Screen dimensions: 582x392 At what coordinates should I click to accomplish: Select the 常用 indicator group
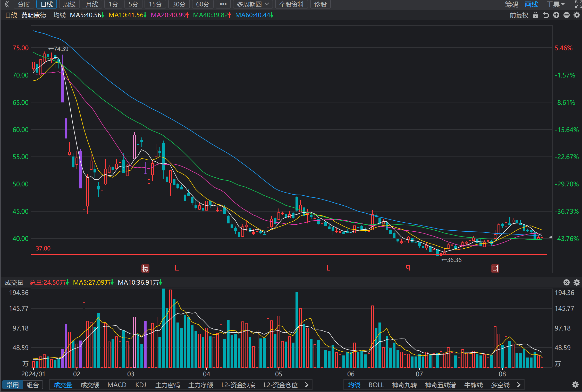pos(13,385)
